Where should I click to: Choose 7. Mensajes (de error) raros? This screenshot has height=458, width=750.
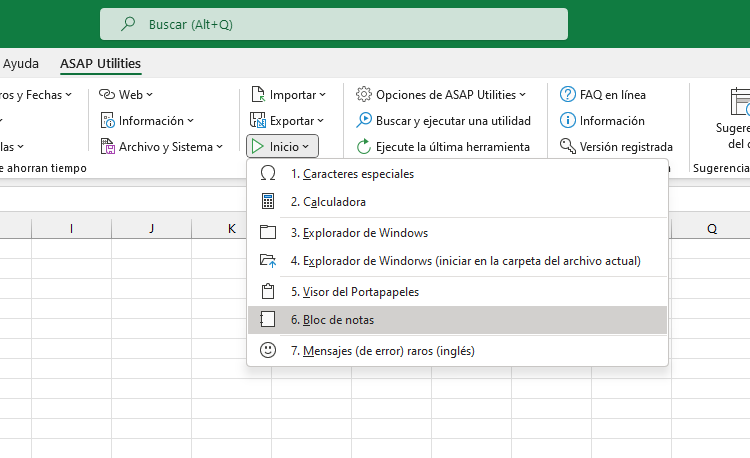pyautogui.click(x=457, y=351)
